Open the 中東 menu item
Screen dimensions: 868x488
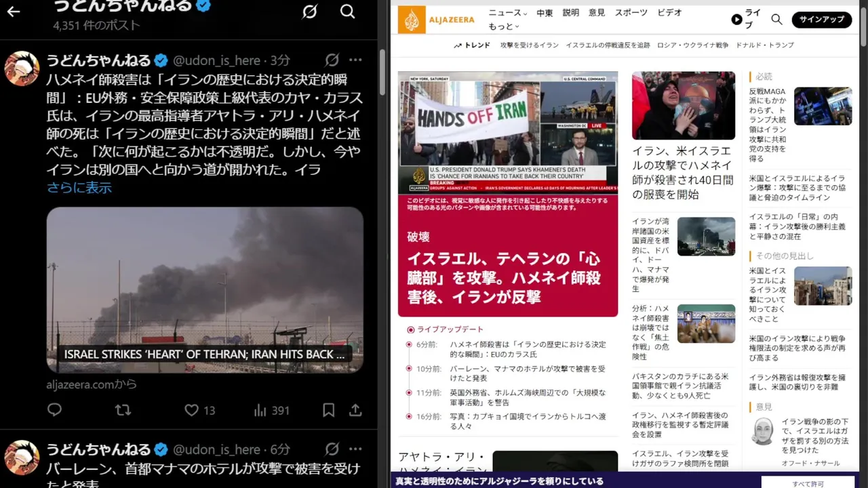(545, 13)
